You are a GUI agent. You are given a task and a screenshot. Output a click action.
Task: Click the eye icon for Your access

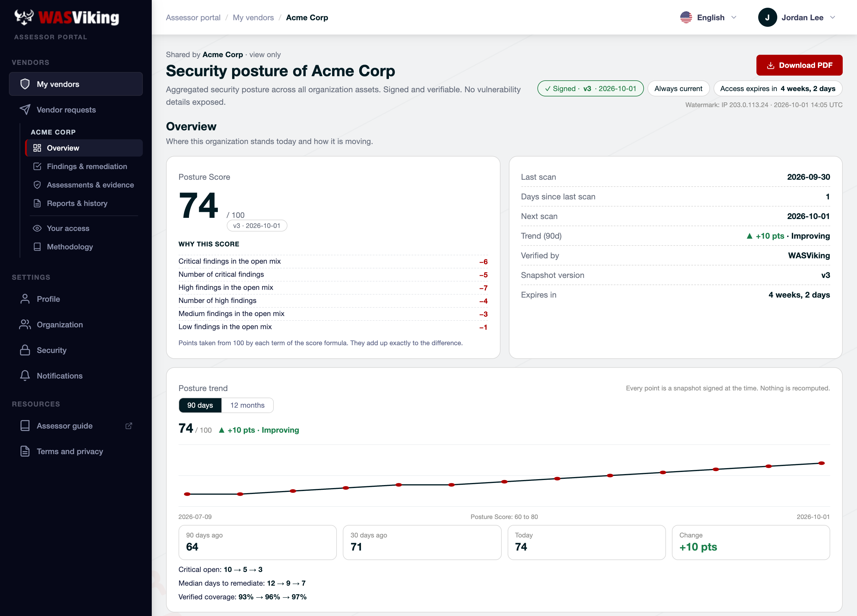coord(37,228)
